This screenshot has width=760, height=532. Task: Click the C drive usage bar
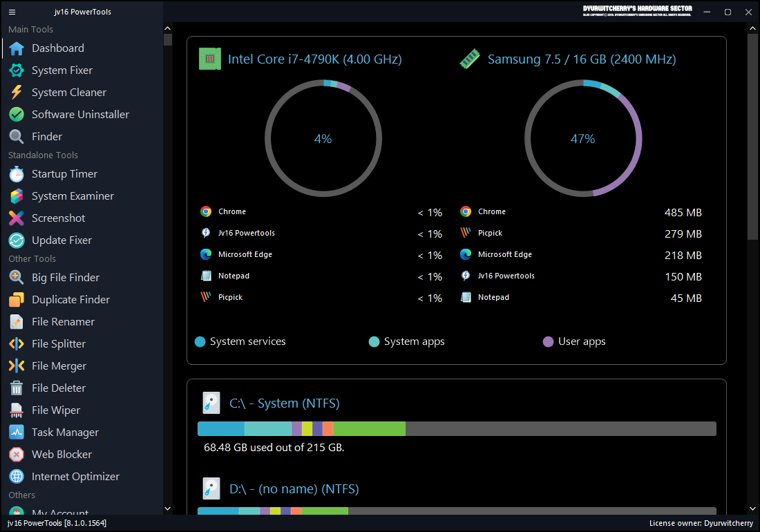457,429
